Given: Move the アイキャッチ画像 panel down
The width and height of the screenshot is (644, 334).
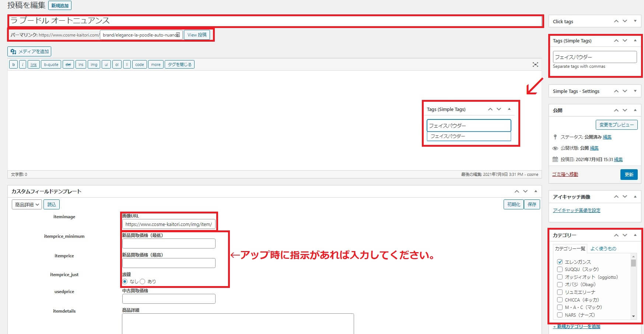Looking at the screenshot, I should pyautogui.click(x=625, y=197).
